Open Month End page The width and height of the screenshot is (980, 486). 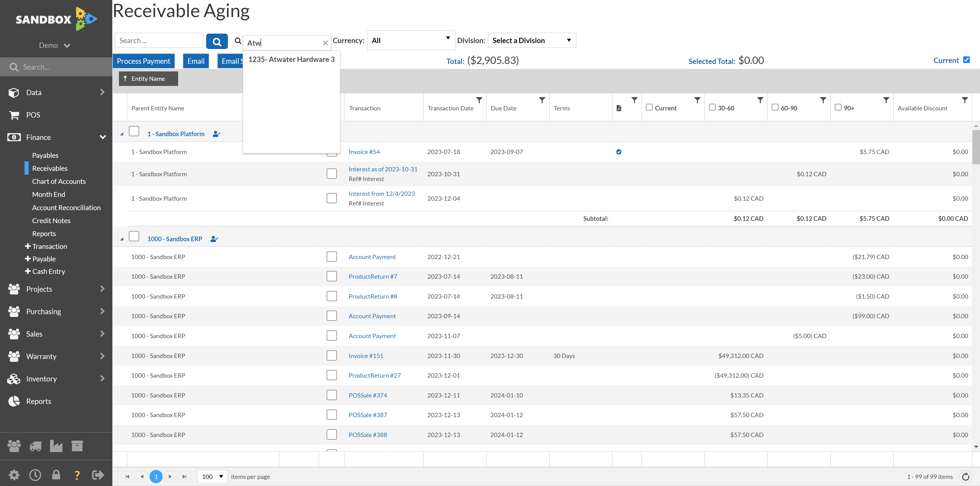(x=48, y=194)
